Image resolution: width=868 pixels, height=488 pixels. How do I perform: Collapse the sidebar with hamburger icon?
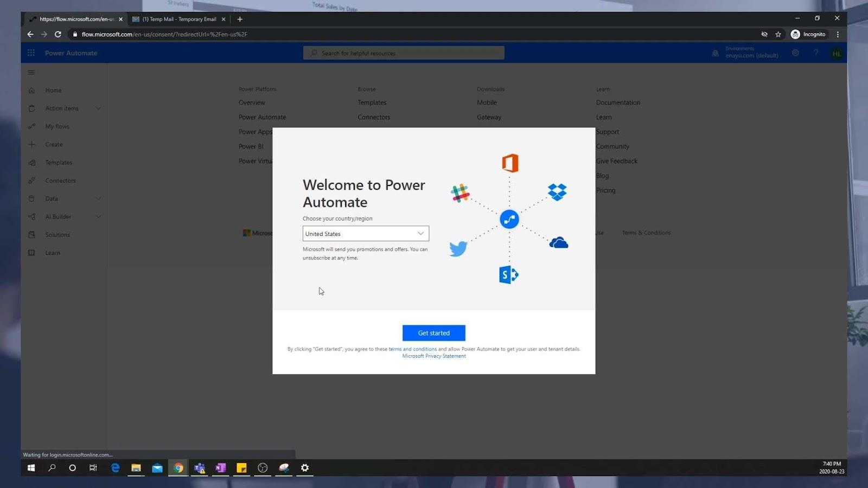31,72
